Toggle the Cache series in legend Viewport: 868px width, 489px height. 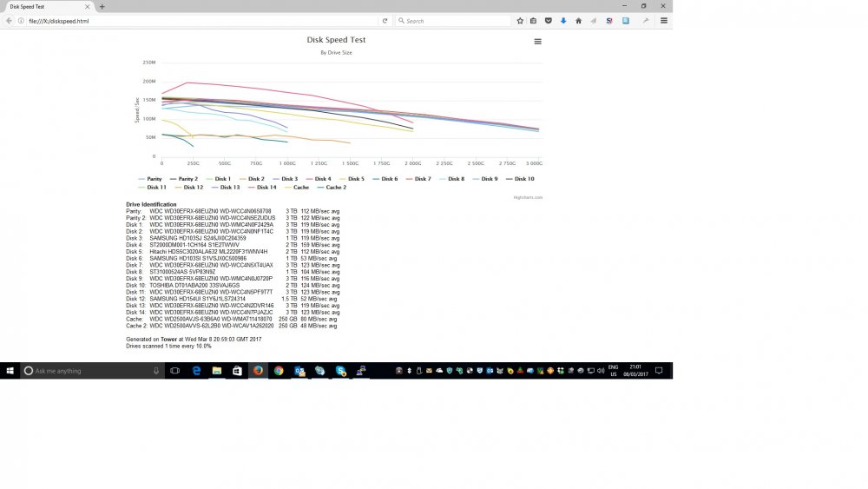(x=297, y=188)
